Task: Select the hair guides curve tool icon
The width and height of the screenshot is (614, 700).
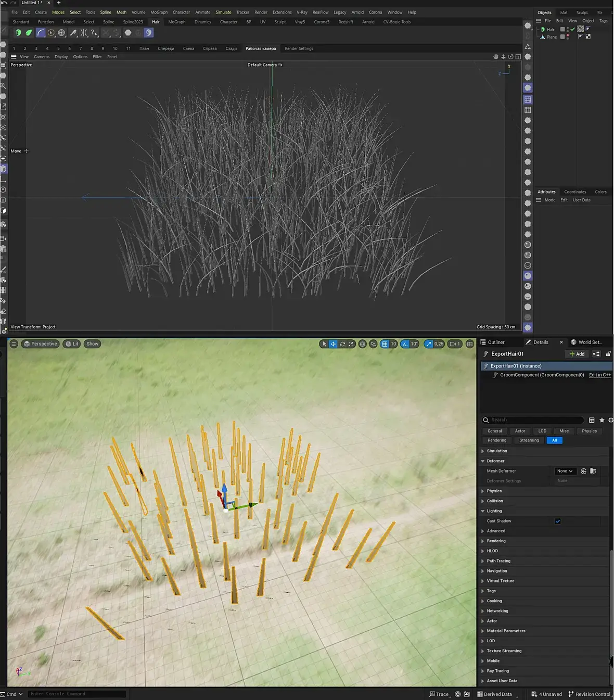Action: pyautogui.click(x=41, y=33)
